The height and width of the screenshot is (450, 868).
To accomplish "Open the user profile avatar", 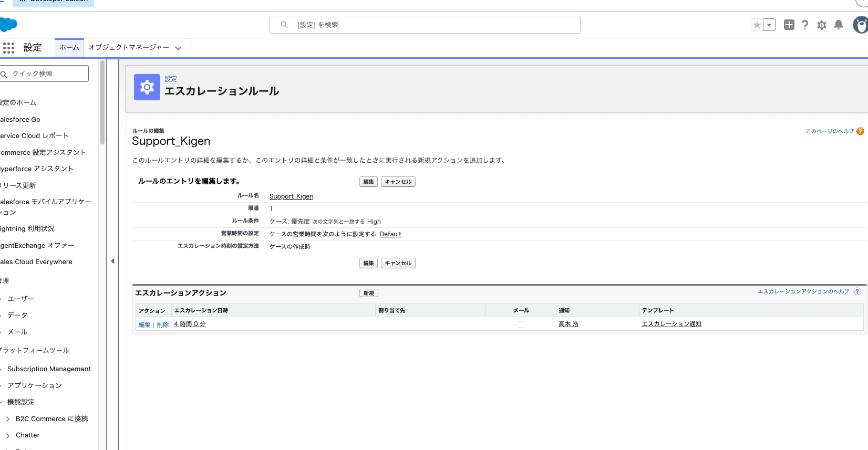I will [x=861, y=25].
